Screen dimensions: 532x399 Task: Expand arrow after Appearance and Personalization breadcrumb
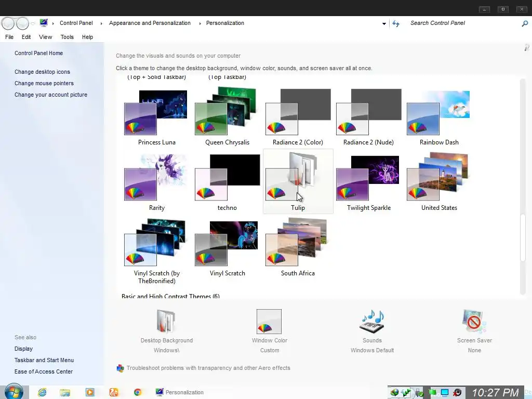(x=200, y=23)
